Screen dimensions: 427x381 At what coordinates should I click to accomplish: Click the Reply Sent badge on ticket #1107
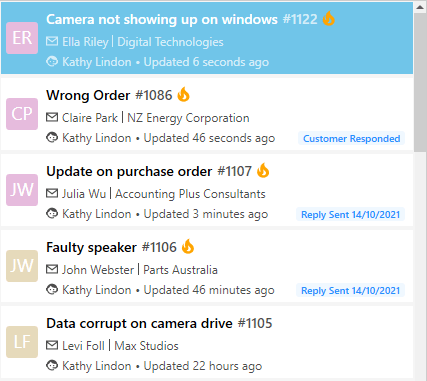click(x=350, y=214)
